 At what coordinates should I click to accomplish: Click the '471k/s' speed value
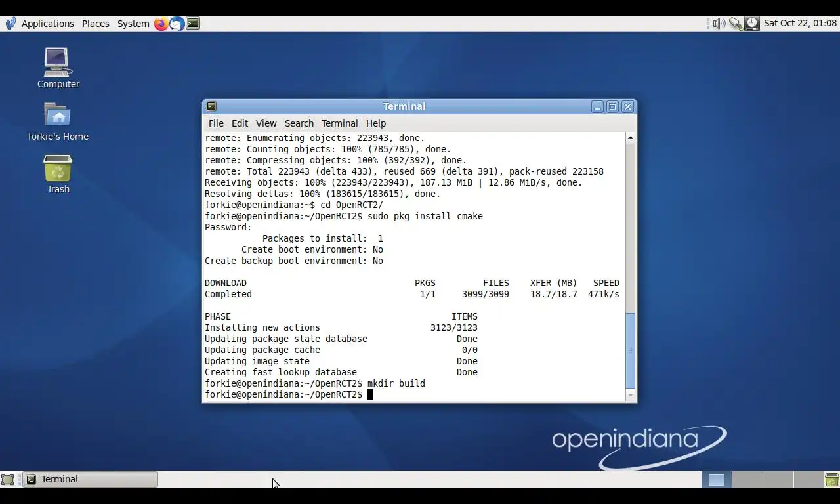coord(604,294)
